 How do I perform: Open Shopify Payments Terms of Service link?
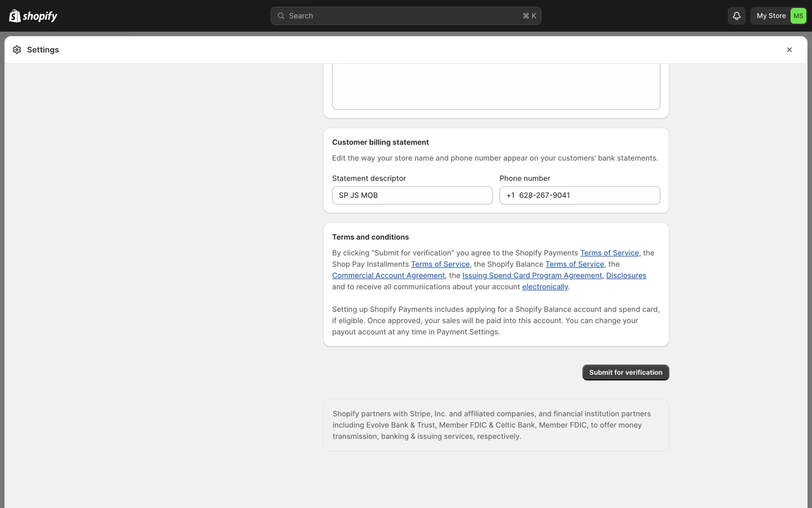click(x=609, y=253)
